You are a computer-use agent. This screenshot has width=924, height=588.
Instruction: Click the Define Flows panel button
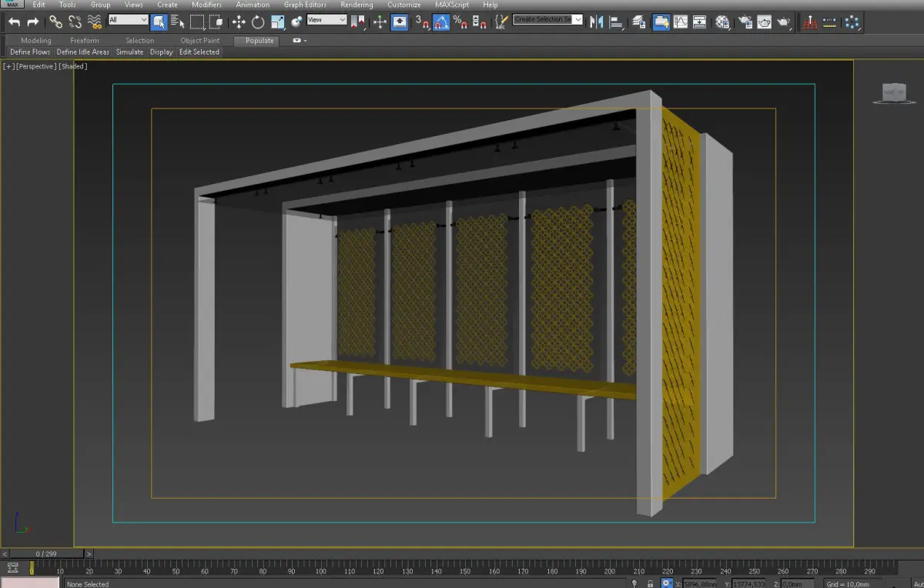tap(30, 52)
